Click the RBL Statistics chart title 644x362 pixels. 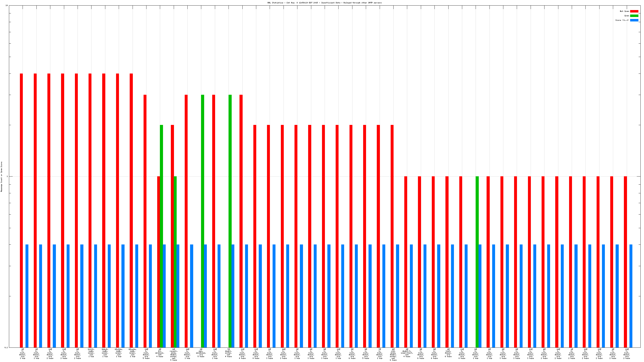pyautogui.click(x=324, y=3)
